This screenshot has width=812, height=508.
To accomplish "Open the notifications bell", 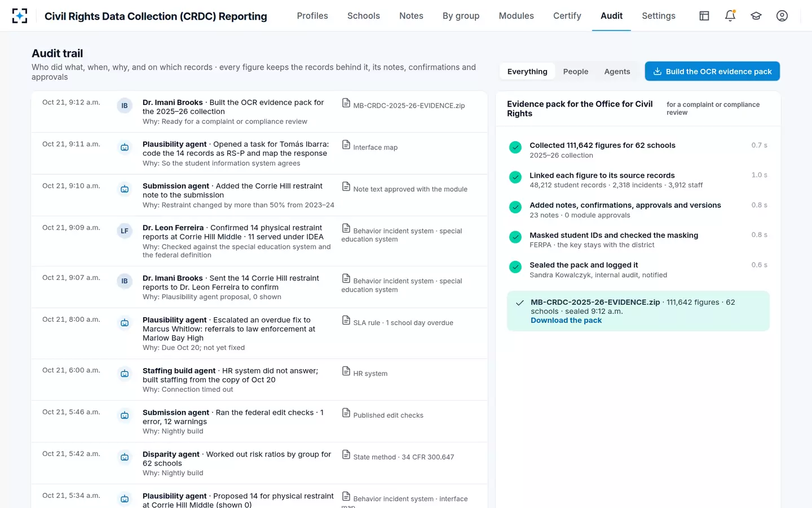I will click(730, 16).
